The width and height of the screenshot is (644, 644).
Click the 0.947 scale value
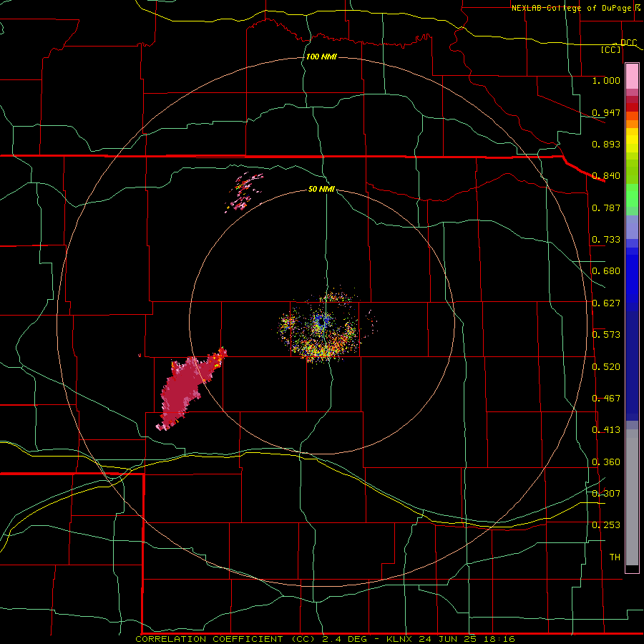606,112
